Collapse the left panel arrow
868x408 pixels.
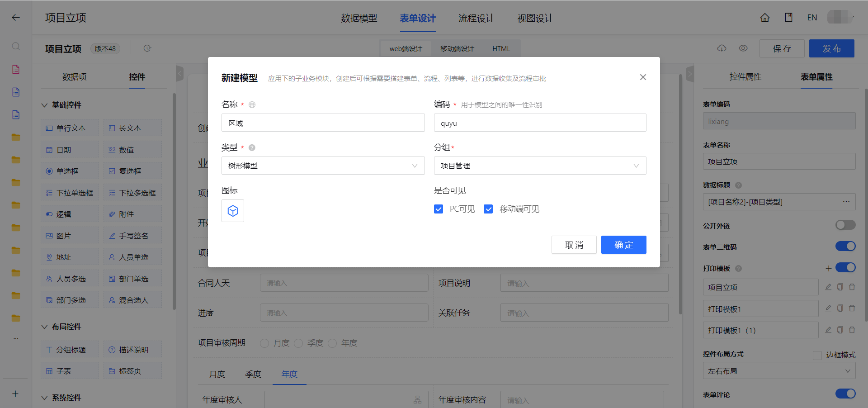pyautogui.click(x=179, y=73)
